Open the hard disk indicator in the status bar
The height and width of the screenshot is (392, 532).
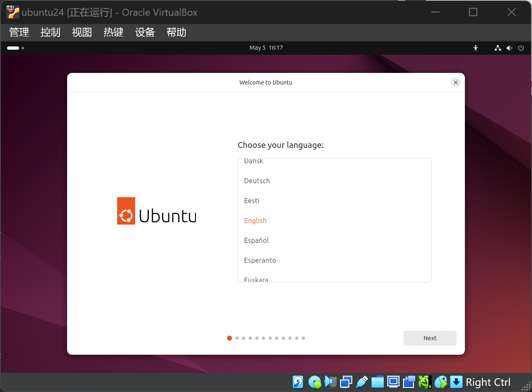(x=298, y=382)
